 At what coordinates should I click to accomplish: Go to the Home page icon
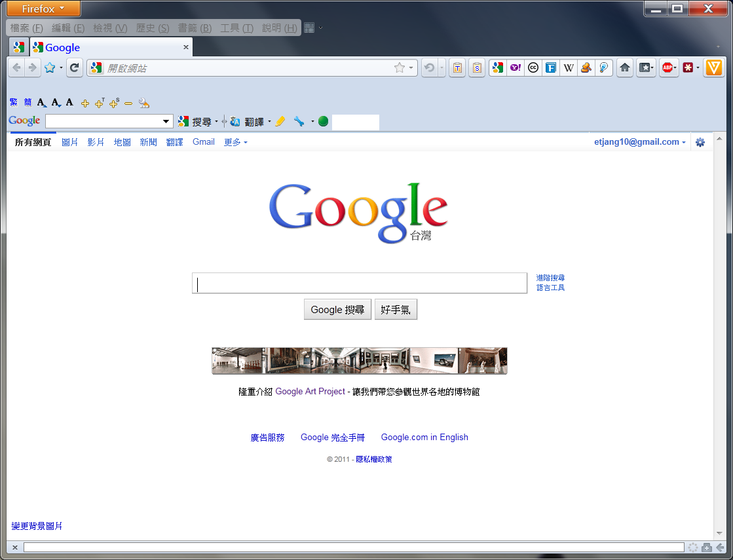pos(624,67)
